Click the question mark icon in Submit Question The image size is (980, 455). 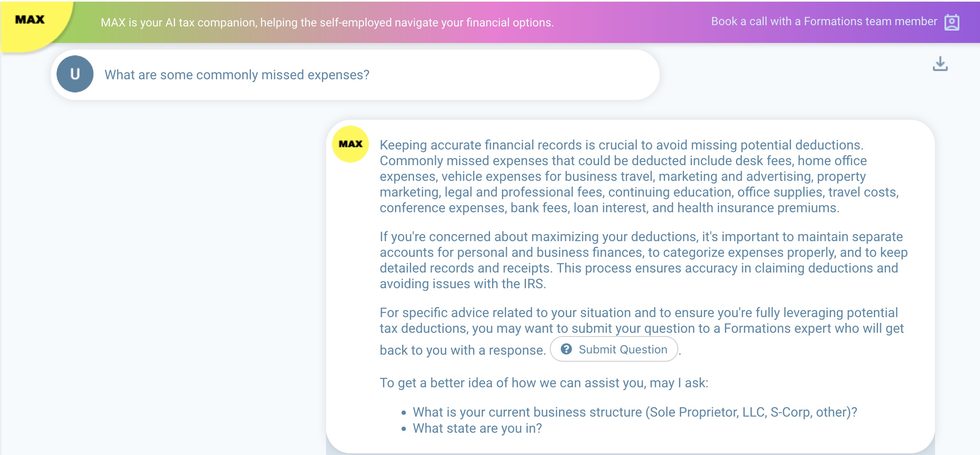pos(566,349)
